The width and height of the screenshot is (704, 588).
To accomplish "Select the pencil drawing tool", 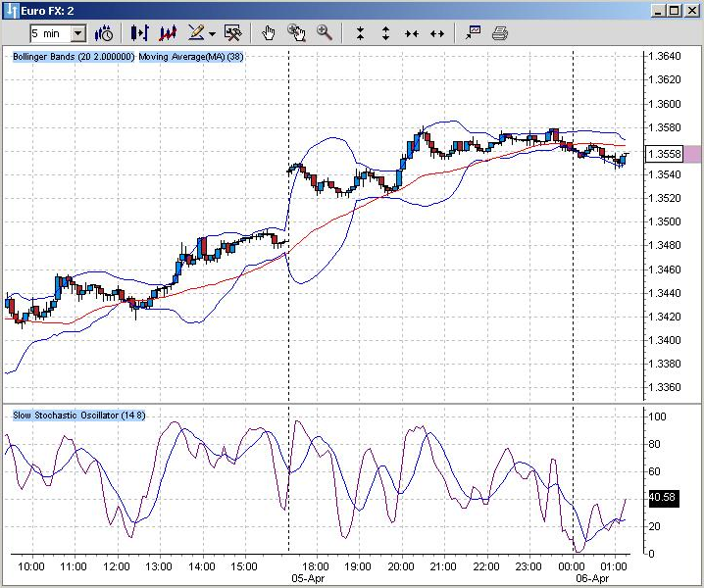I will 196,32.
